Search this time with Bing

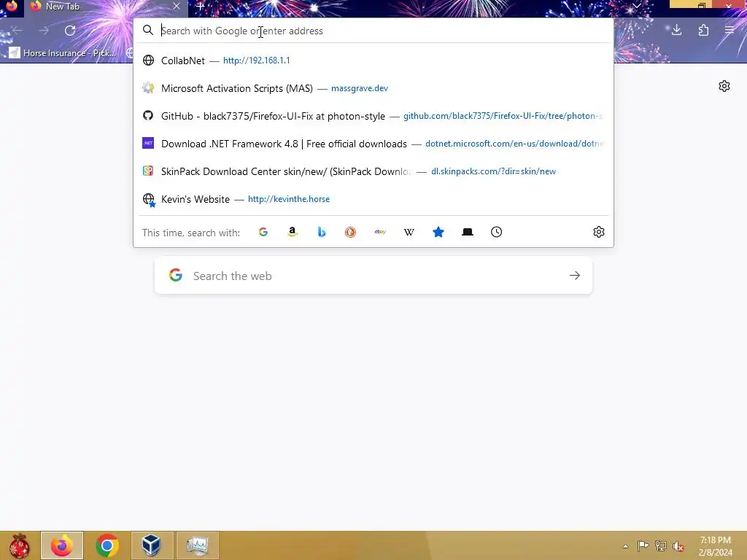pyautogui.click(x=322, y=232)
